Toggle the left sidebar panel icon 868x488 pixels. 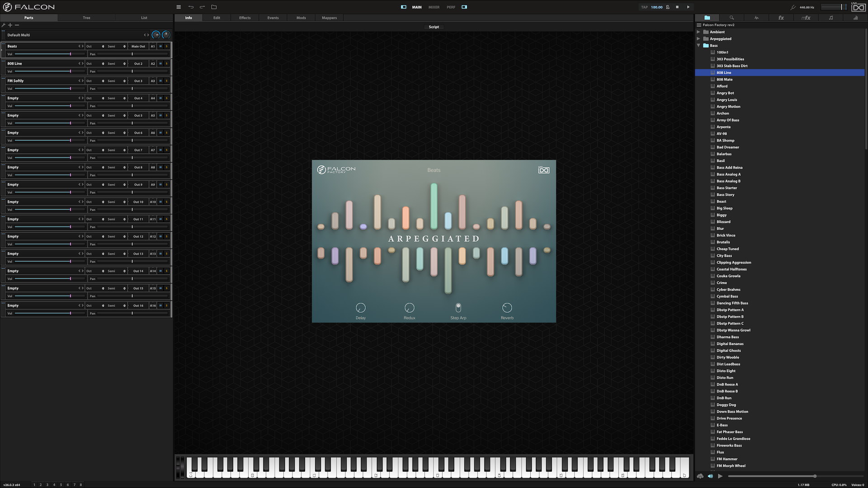[404, 7]
